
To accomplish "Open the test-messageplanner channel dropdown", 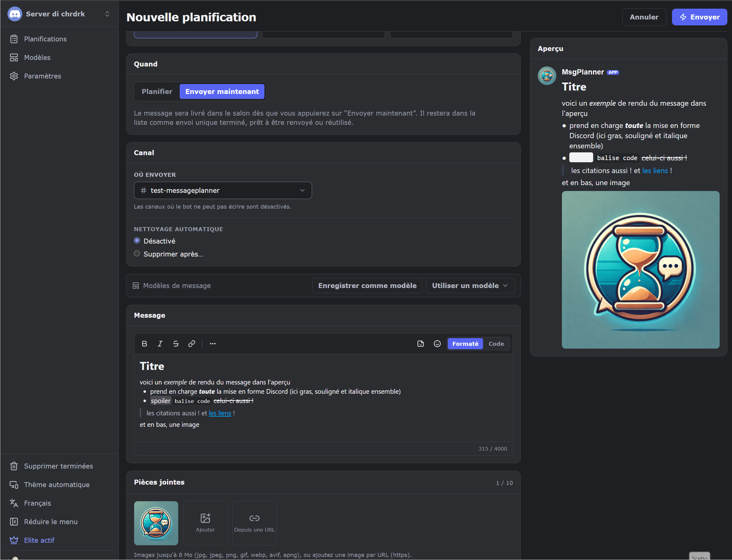I will click(x=223, y=190).
